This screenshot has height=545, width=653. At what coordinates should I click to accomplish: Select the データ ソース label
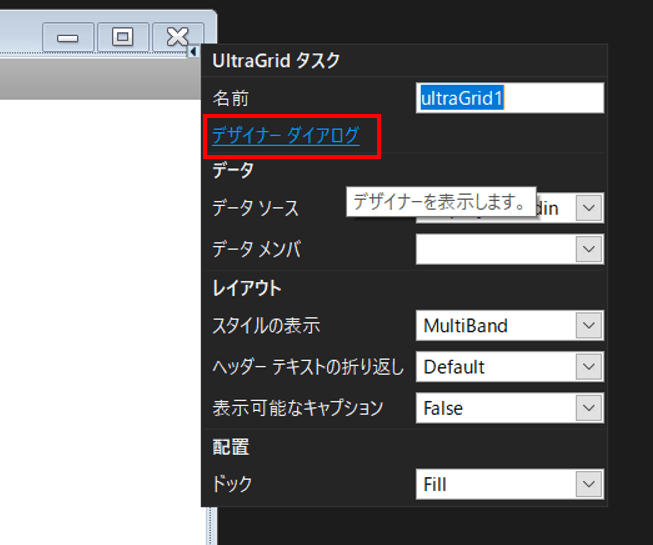click(256, 208)
